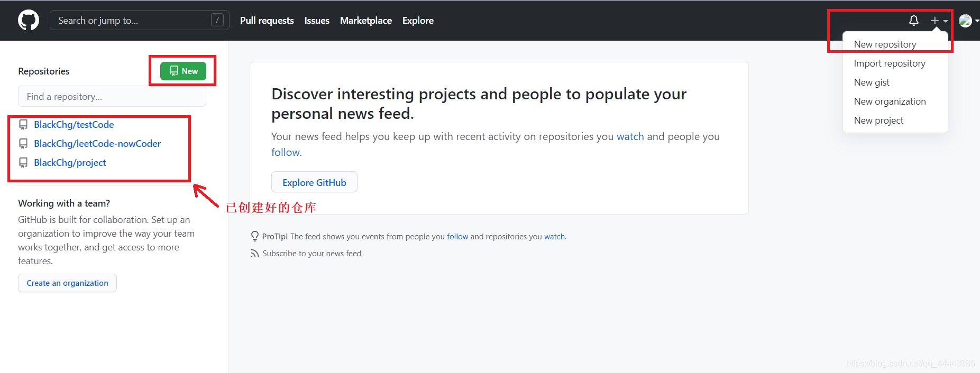Click repo icon beside BlackChg/leetCode-nowCoder

pos(23,144)
